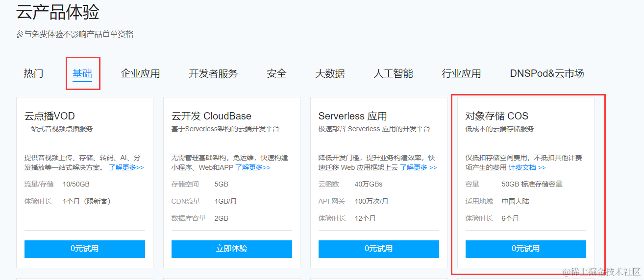Click the 1个月（限新客）duration value
Screen dimensions: 644x280
(x=87, y=201)
